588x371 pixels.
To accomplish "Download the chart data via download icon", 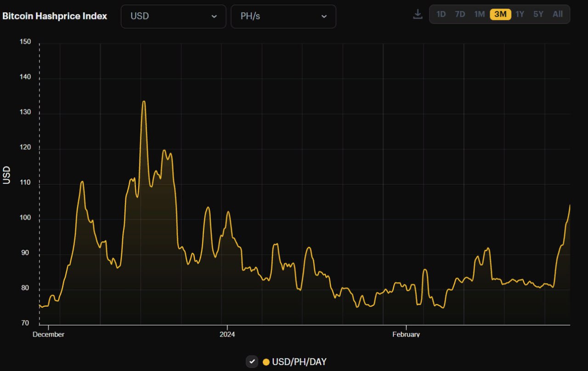I will (418, 14).
